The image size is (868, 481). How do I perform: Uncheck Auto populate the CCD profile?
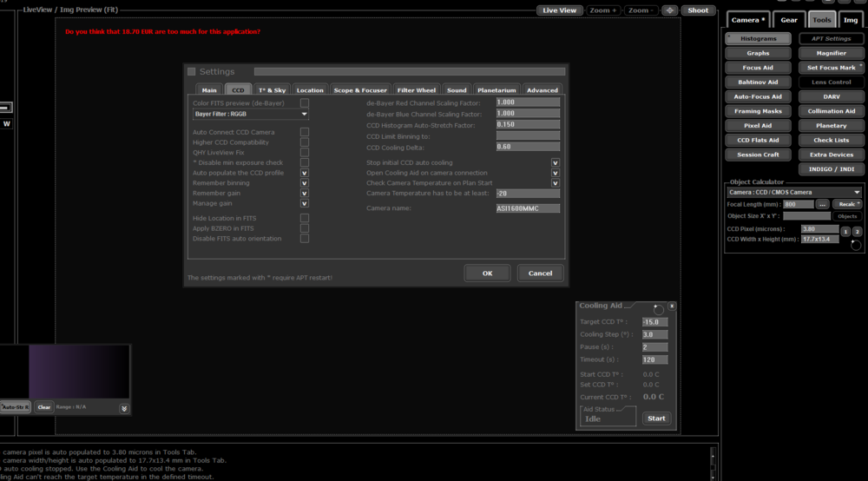tap(305, 173)
